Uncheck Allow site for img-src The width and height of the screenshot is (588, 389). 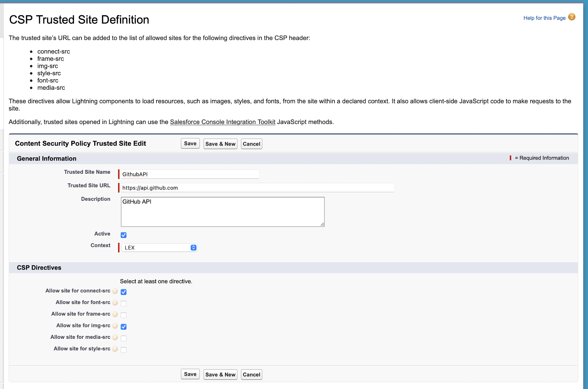tap(123, 327)
